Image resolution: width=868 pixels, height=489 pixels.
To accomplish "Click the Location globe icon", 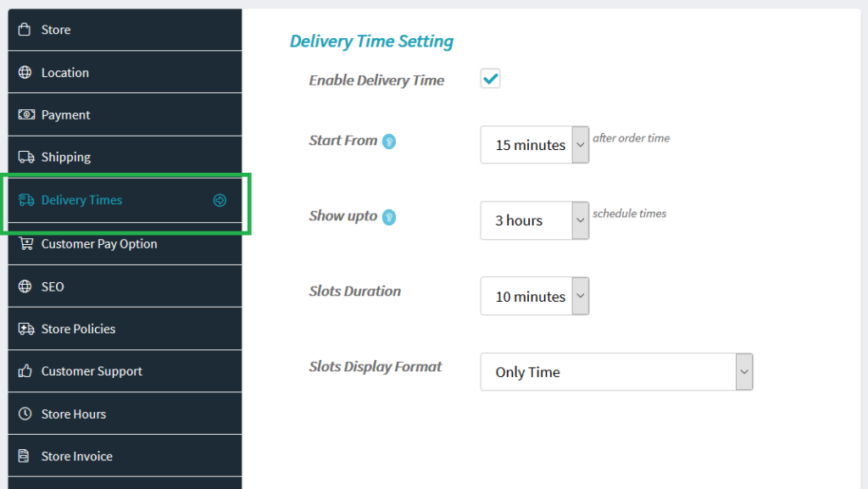I will pyautogui.click(x=25, y=72).
